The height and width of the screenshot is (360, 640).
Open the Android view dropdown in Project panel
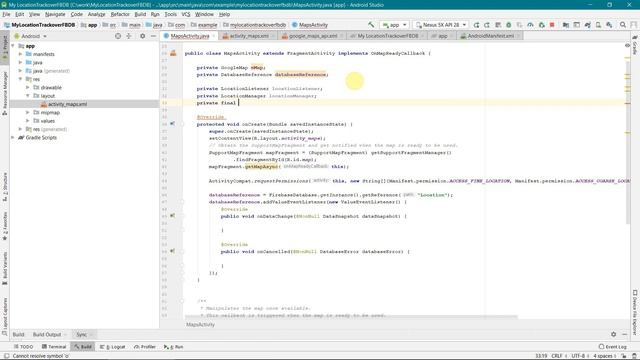point(31,36)
